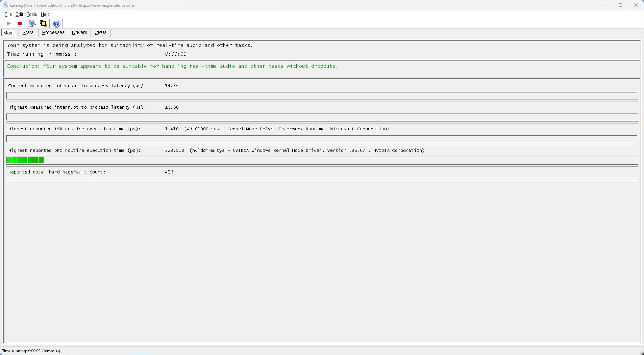
Task: Show the Drivers tab
Action: [79, 32]
